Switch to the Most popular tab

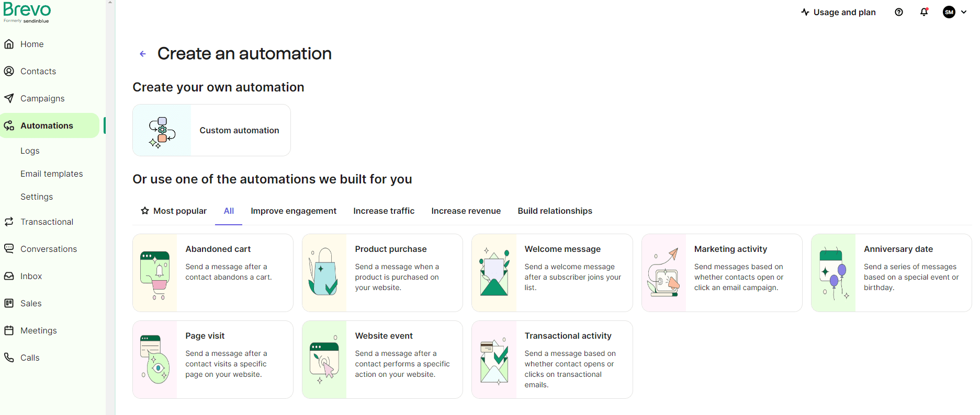click(174, 211)
